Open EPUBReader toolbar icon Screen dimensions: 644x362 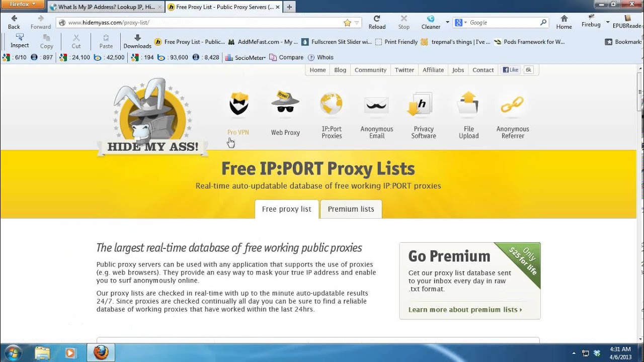tap(626, 22)
